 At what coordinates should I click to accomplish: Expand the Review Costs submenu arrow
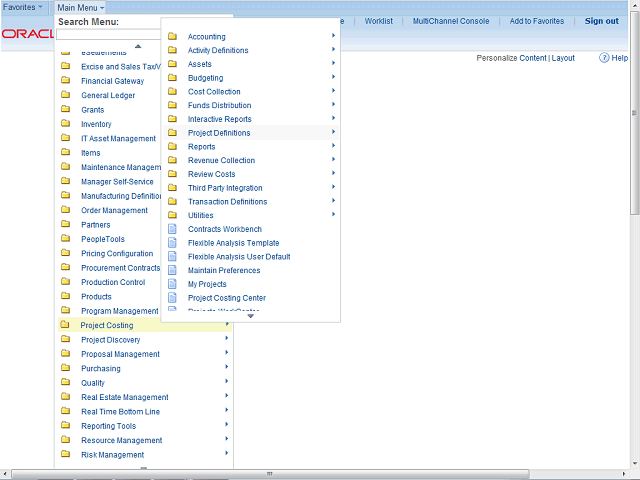click(333, 173)
